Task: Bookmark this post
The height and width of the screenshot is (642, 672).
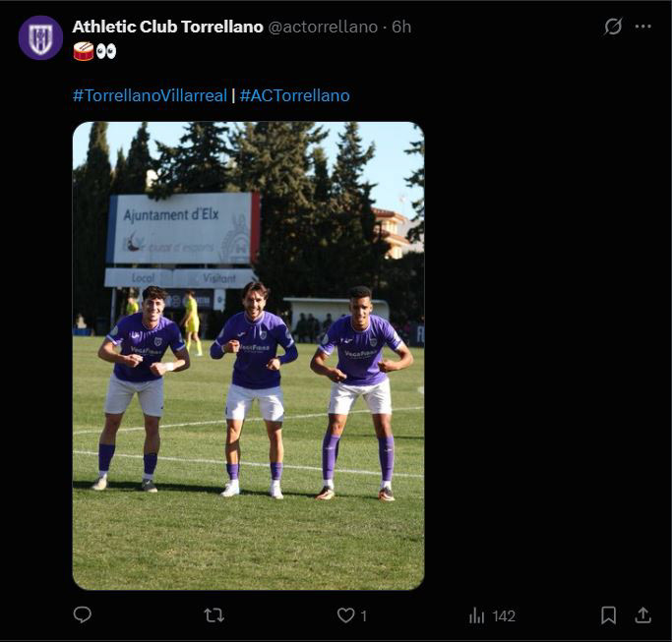Action: tap(608, 615)
